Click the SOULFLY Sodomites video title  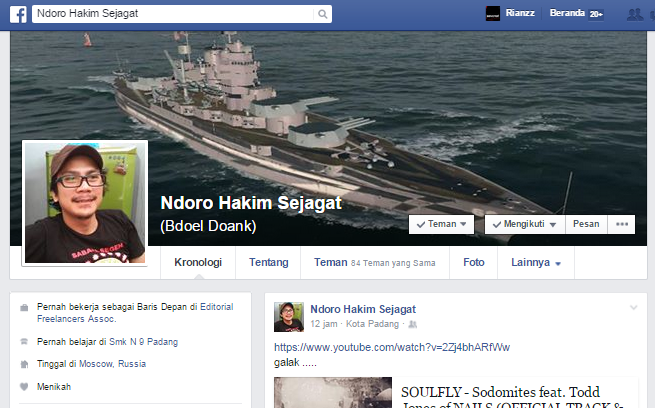pyautogui.click(x=512, y=398)
